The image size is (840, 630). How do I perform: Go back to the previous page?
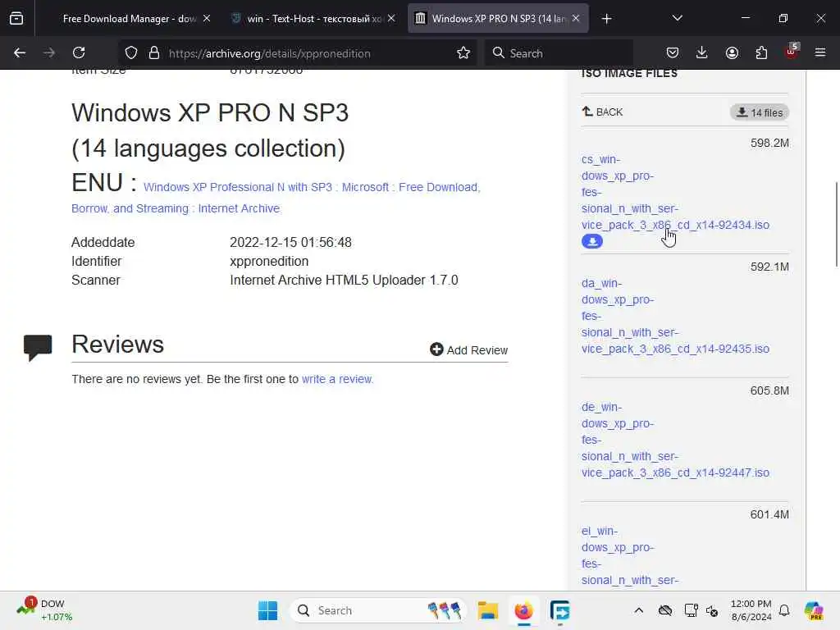point(20,53)
